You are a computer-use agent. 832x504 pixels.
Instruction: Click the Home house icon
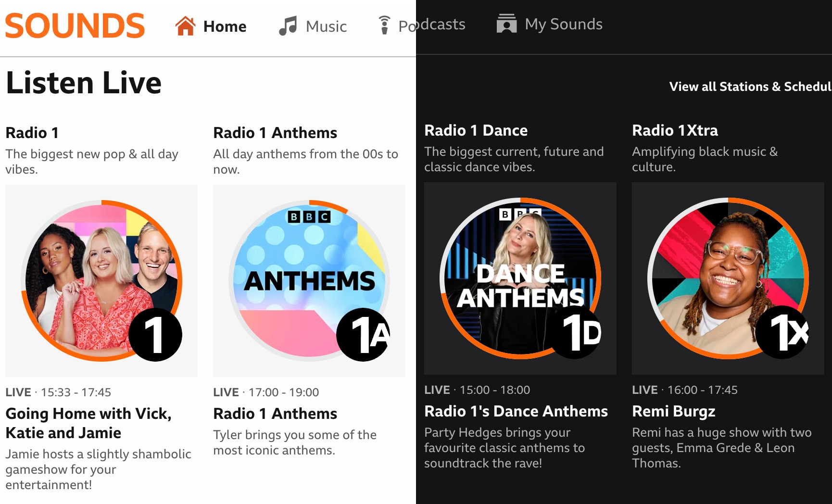[x=185, y=26]
